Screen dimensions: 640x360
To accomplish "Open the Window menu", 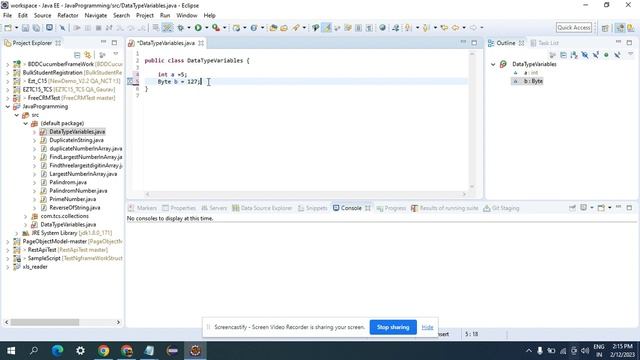I will click(187, 16).
